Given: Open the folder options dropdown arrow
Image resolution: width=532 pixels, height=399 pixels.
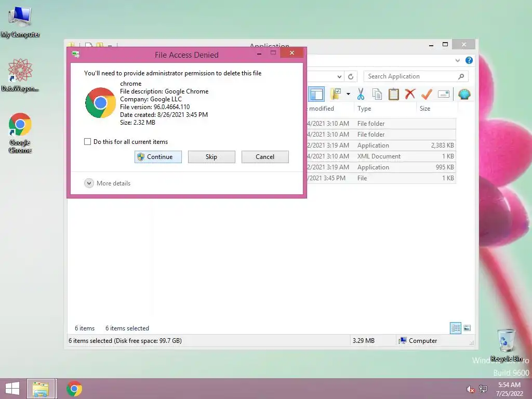Looking at the screenshot, I should click(348, 94).
